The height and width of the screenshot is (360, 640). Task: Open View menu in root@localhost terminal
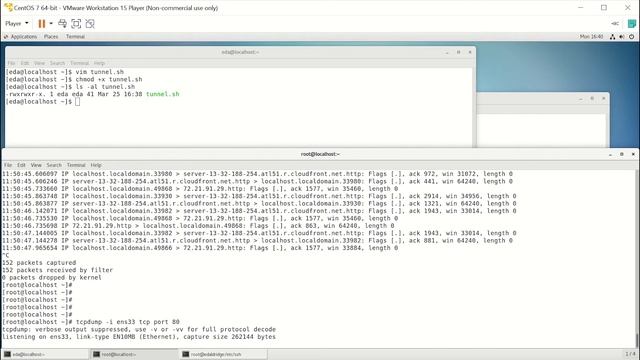(x=36, y=165)
